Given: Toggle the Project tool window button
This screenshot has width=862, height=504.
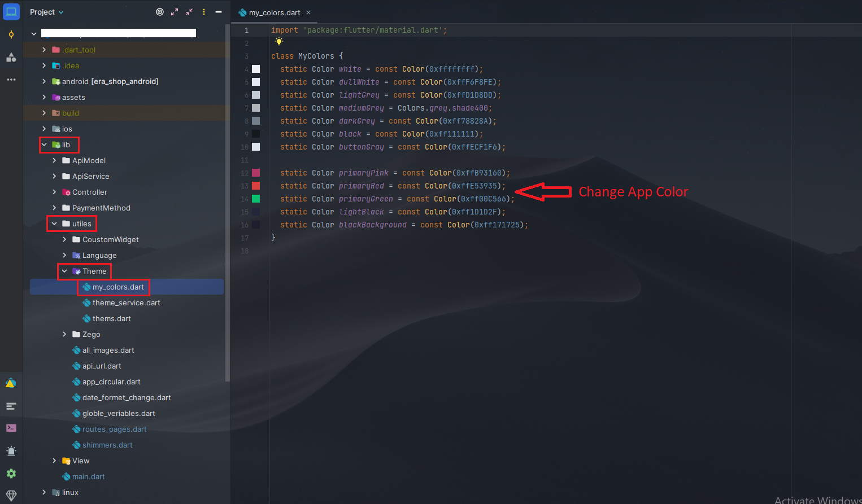Looking at the screenshot, I should 11,12.
